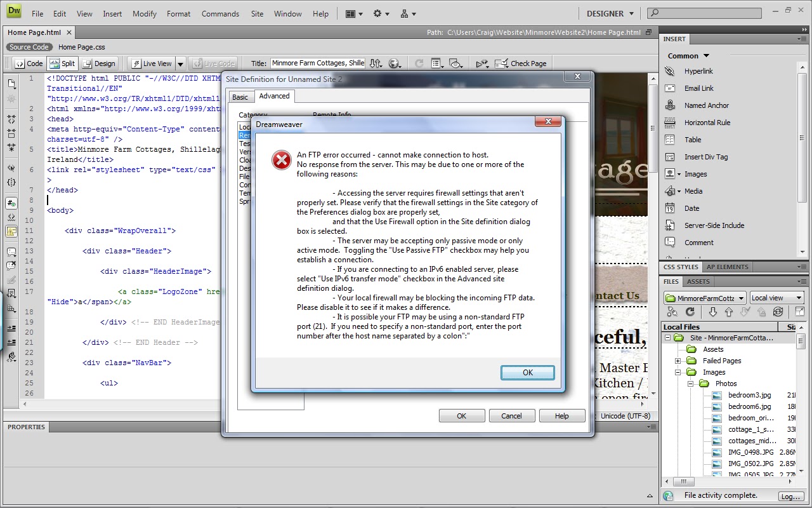Open the File menu
The height and width of the screenshot is (508, 812).
(37, 13)
